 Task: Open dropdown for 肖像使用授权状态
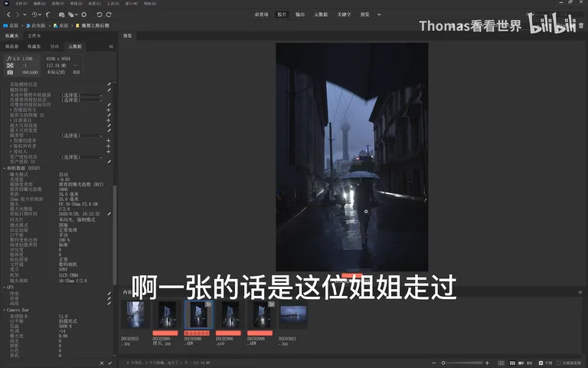pyautogui.click(x=81, y=100)
